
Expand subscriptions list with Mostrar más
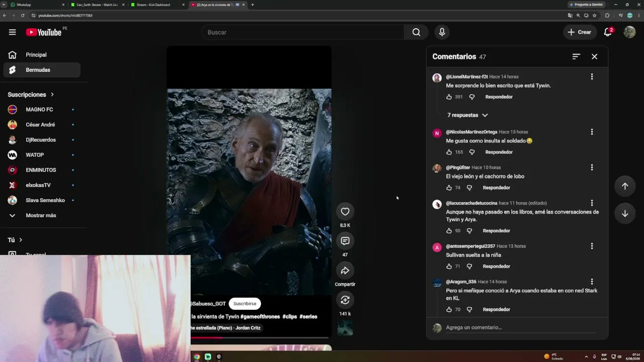pyautogui.click(x=41, y=215)
